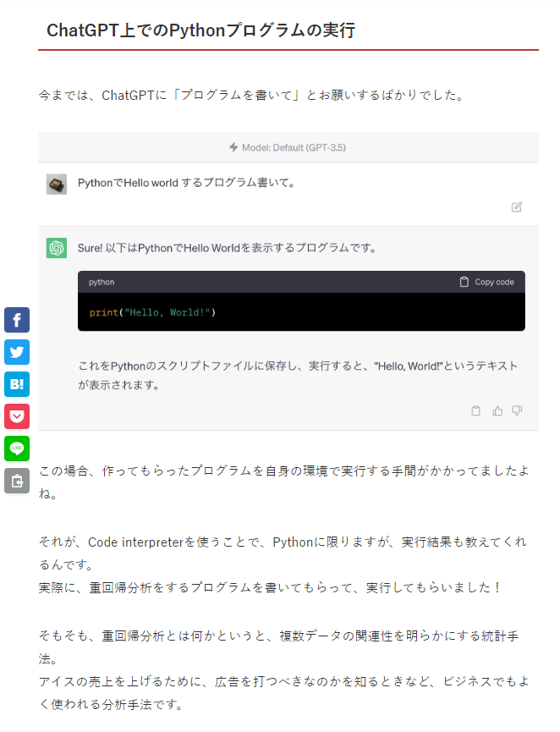
Task: Click the print("Hello, World!") code line
Action: pyautogui.click(x=152, y=312)
